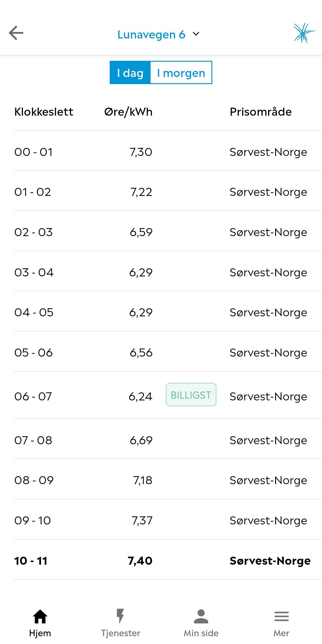Tap the BILLIGST badge
Screen dimensions: 322x644
pos(191,395)
